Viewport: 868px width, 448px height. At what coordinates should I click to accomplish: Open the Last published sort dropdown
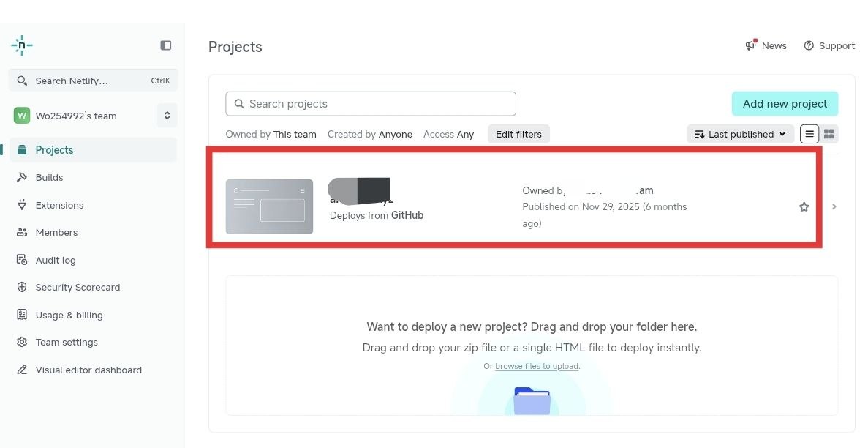click(x=740, y=134)
